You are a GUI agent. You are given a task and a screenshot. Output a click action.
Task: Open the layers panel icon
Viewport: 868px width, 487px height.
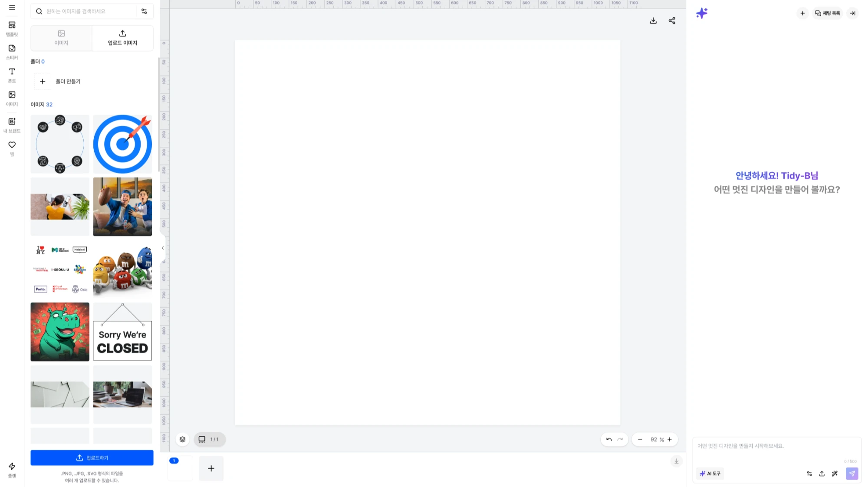tap(183, 439)
